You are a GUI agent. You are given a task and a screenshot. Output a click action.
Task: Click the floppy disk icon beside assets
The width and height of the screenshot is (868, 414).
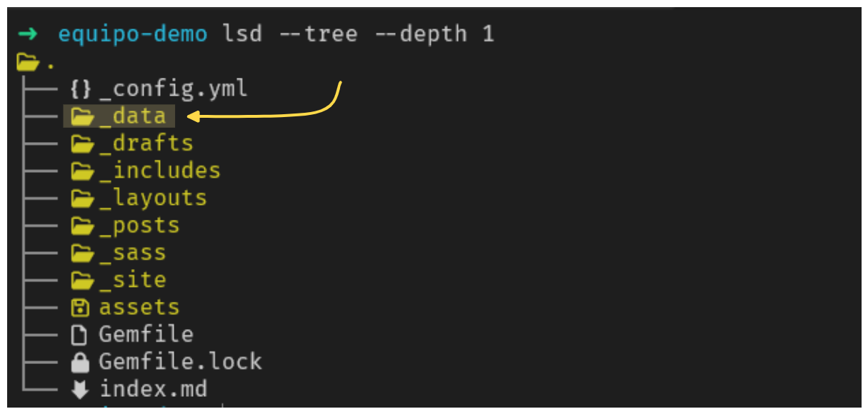tap(81, 308)
